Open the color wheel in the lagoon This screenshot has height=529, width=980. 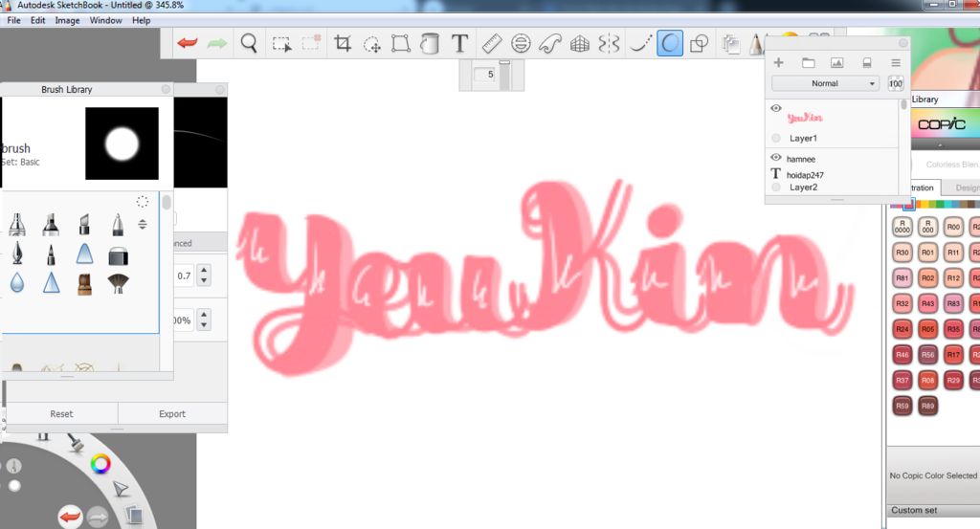[x=100, y=463]
